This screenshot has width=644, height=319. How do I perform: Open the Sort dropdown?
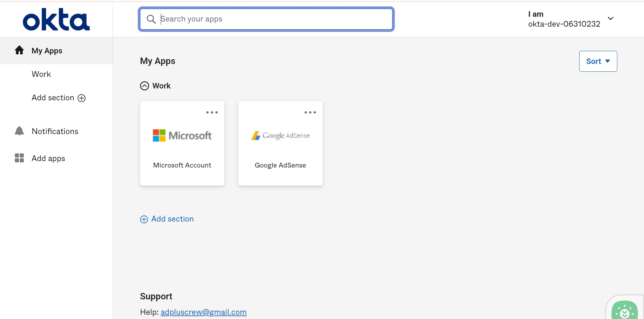[598, 61]
